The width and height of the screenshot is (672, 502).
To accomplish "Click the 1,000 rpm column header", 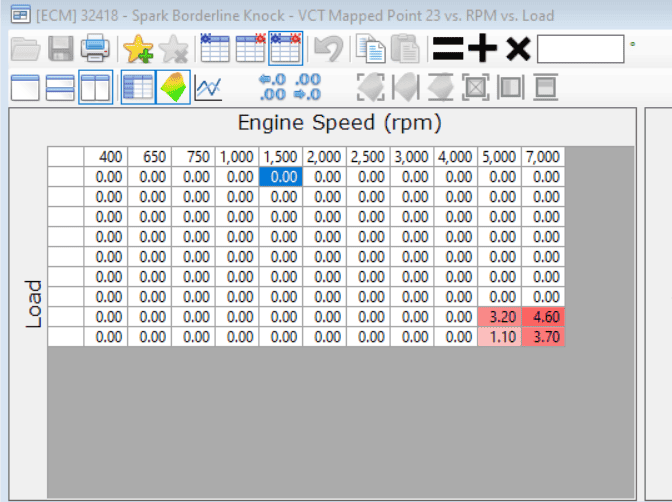I will pyautogui.click(x=237, y=157).
